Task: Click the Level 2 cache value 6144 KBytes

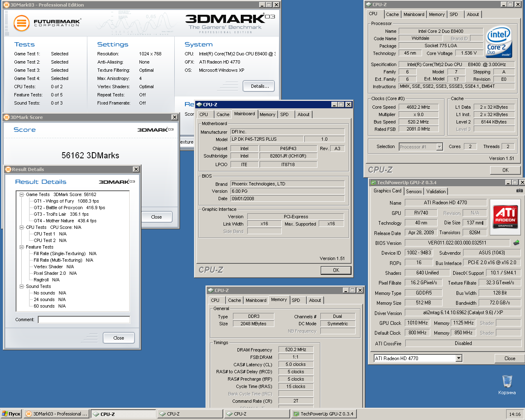Action: [x=494, y=122]
